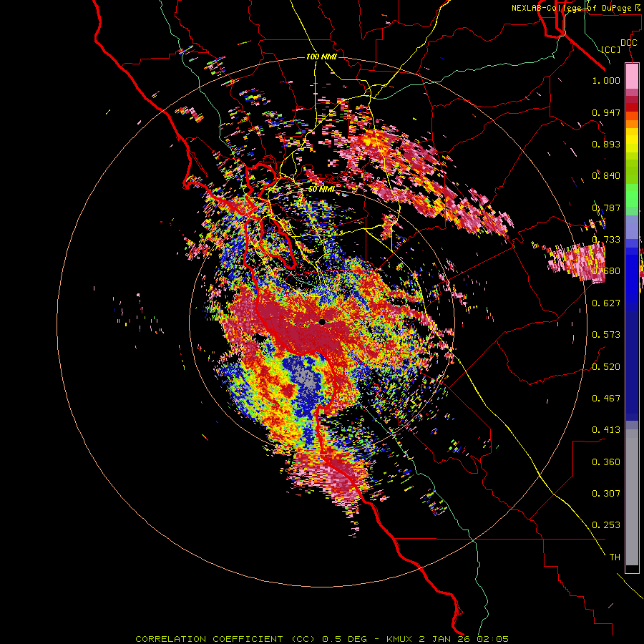Select the 0.947 legend value
Viewport: 644px width, 644px height.
pyautogui.click(x=606, y=112)
